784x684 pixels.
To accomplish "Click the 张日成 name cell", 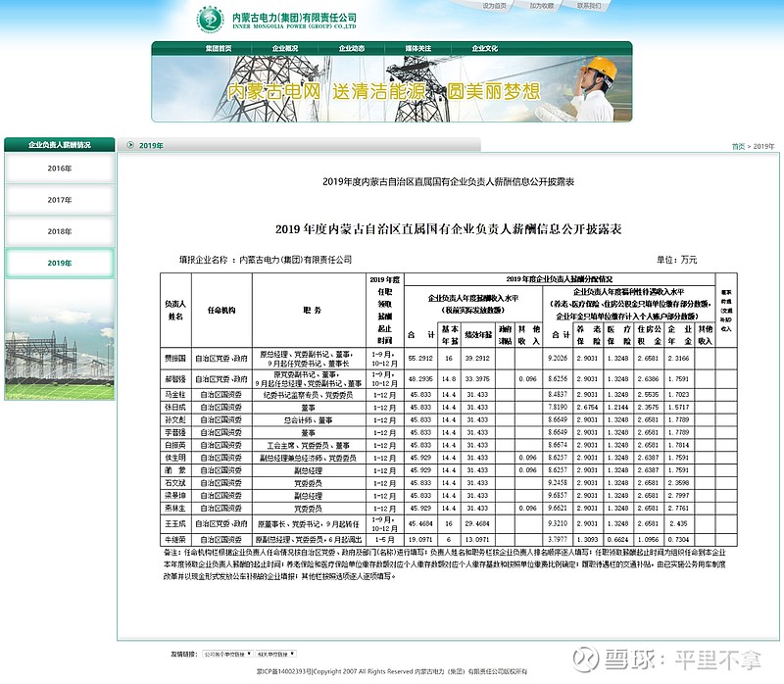I will point(175,407).
